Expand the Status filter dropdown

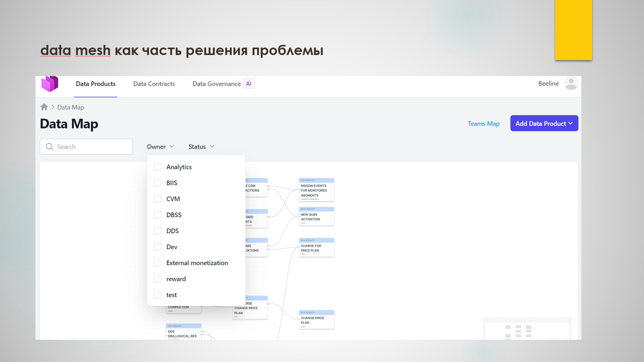pos(201,147)
